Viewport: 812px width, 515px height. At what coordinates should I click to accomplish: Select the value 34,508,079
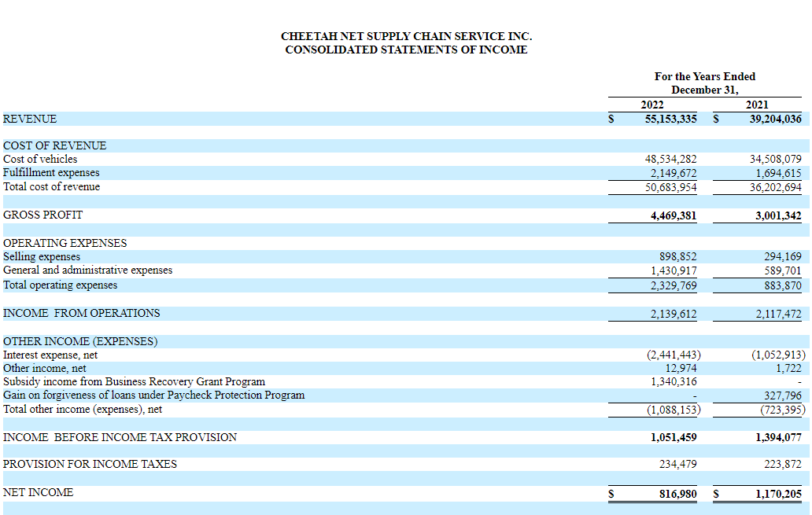(x=775, y=160)
